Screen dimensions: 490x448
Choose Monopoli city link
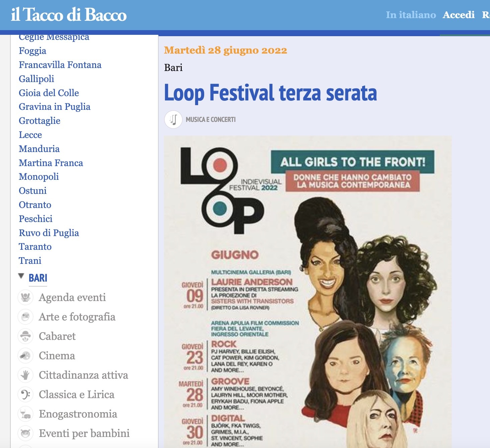tap(38, 176)
